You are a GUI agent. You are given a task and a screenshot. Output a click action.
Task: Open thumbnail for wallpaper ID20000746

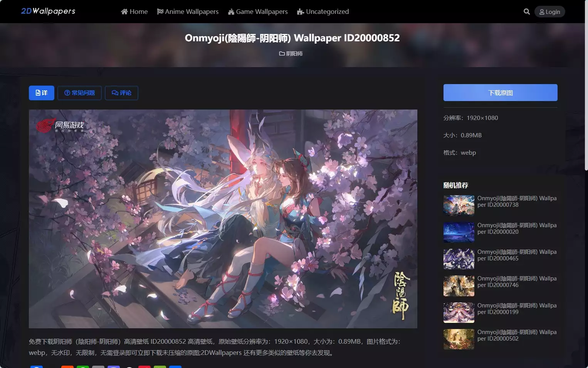tap(459, 286)
